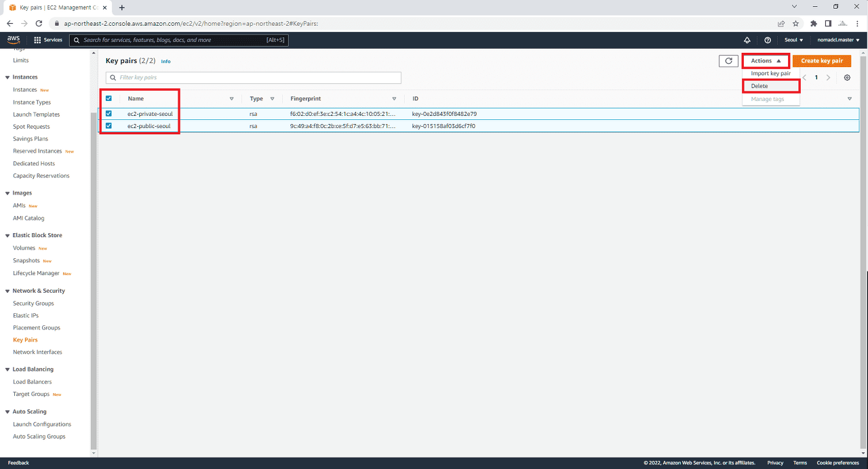Open Key Pairs in sidebar

25,340
